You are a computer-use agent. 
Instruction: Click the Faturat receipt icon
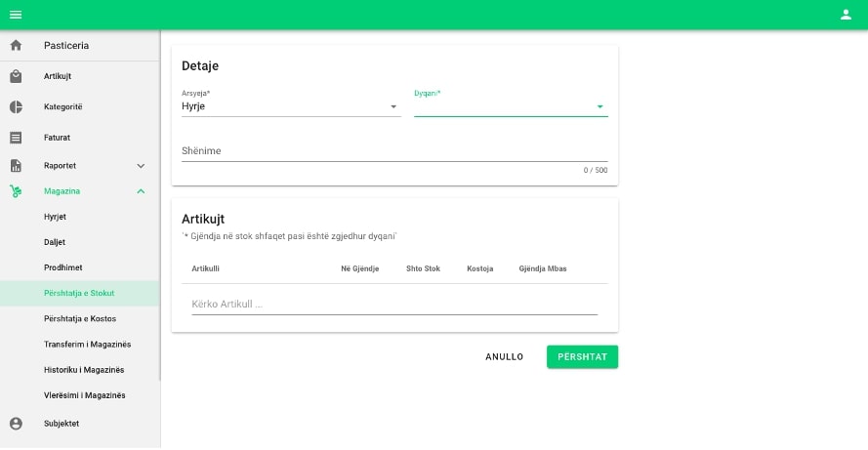tap(16, 138)
